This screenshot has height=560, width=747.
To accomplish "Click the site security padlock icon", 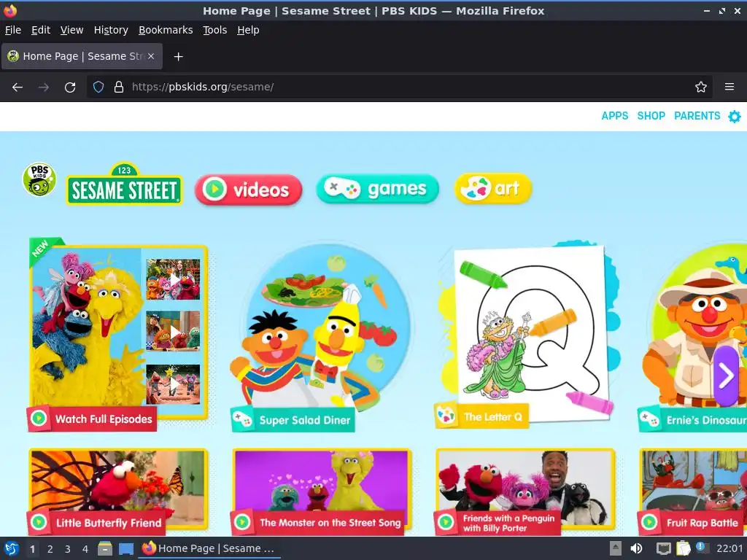I will [119, 87].
